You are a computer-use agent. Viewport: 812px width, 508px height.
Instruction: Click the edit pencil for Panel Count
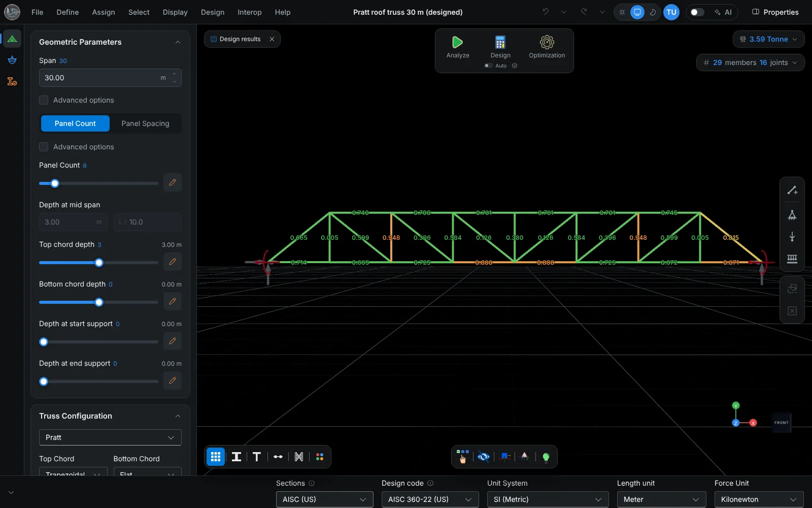click(173, 182)
